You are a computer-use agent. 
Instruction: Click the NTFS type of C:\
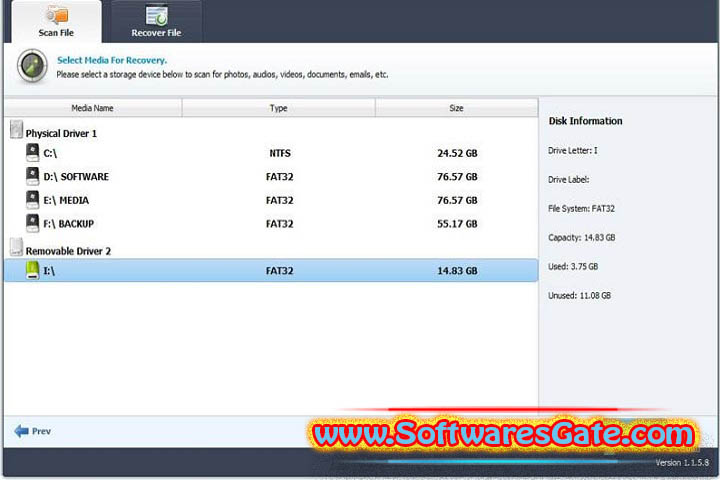[x=280, y=153]
